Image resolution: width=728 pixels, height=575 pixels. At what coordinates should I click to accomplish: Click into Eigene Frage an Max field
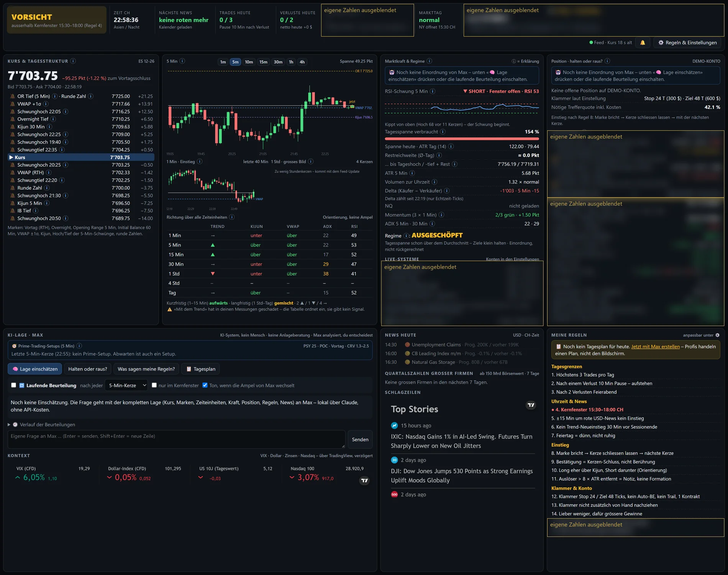coord(176,439)
